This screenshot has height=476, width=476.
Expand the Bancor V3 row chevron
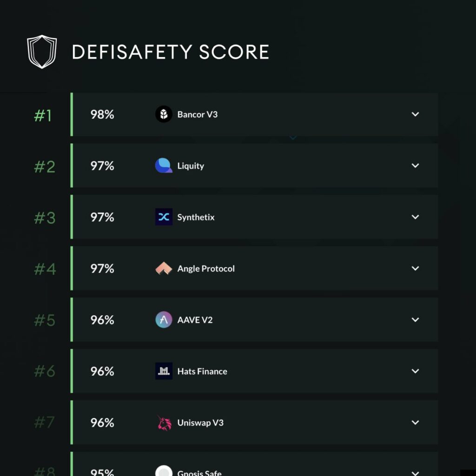415,114
